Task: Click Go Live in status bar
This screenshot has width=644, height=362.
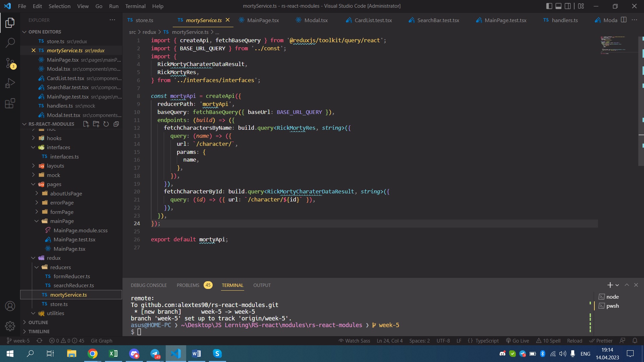Action: click(518, 341)
